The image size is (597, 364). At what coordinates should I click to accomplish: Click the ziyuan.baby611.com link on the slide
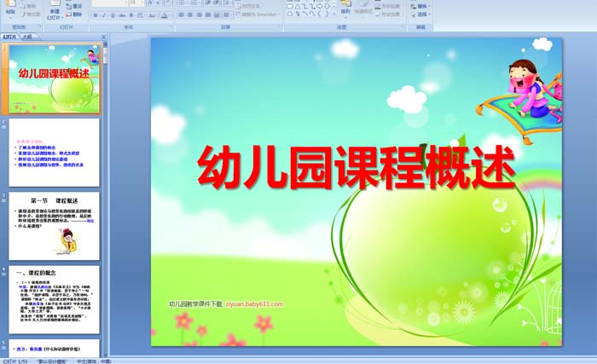click(254, 303)
